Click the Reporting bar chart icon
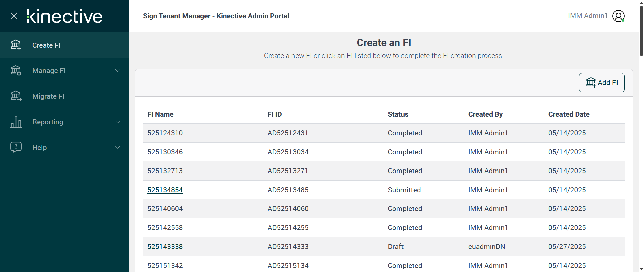Screen dimensions: 644x272 coord(16,122)
